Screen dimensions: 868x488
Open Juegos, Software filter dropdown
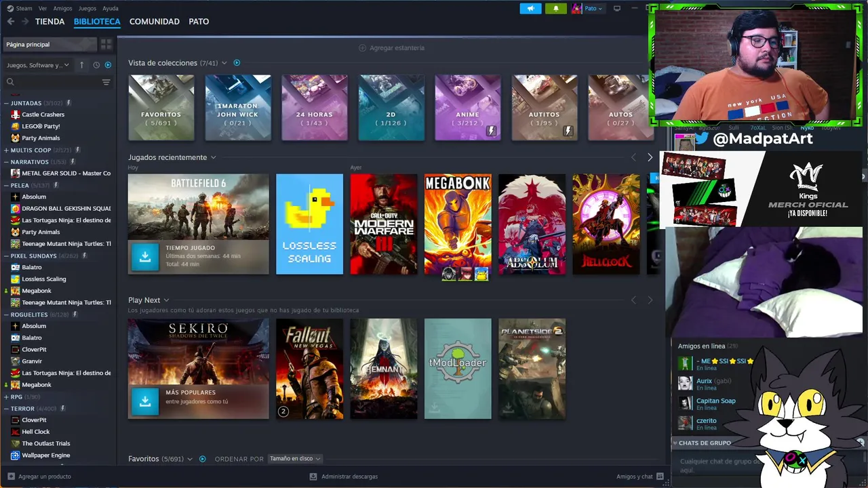coord(38,65)
